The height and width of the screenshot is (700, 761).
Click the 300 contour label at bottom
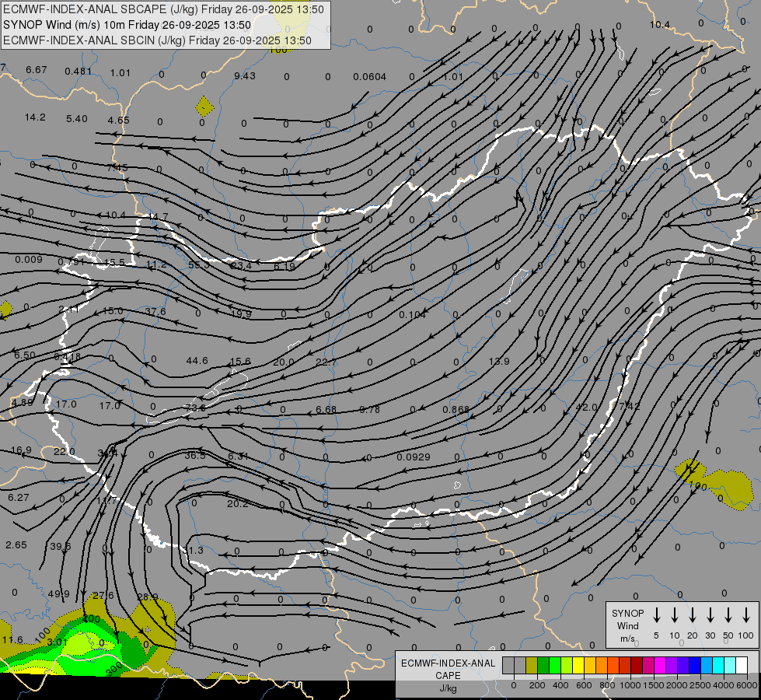[x=114, y=669]
